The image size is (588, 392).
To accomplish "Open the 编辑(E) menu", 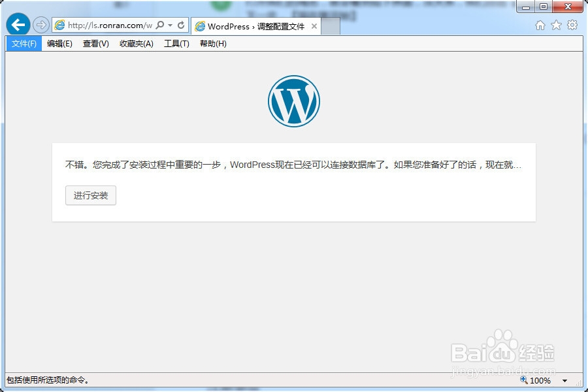I will [59, 44].
